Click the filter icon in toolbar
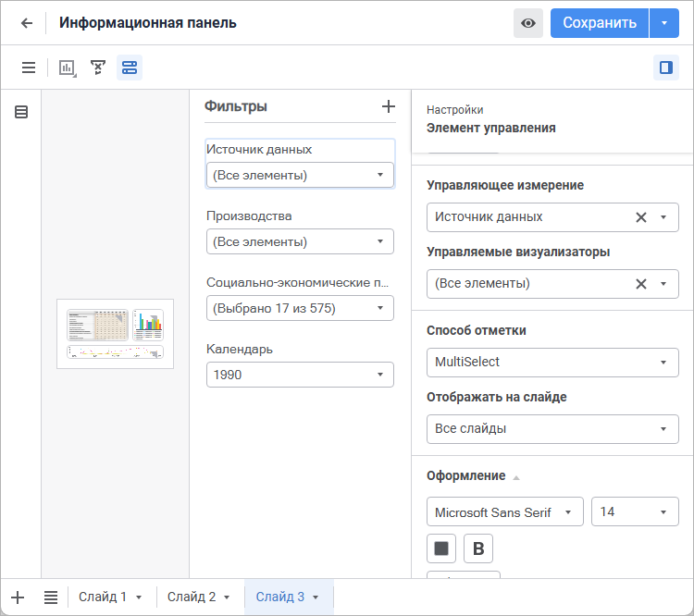This screenshot has width=694, height=616. [98, 68]
